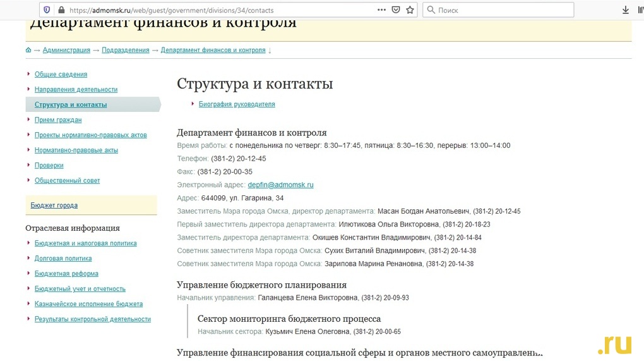Open the Администрация breadcrumb link
This screenshot has height=361, width=644.
[x=66, y=50]
